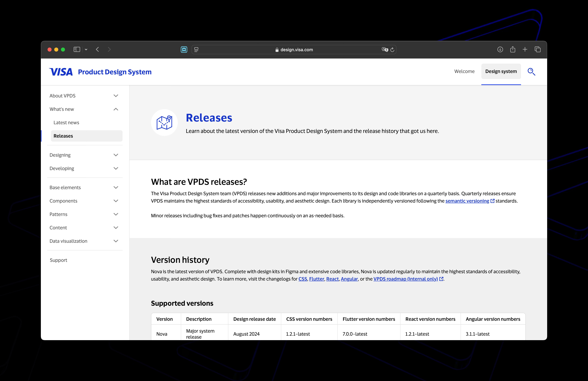
Task: Open the semantic versioning link
Action: pyautogui.click(x=470, y=201)
